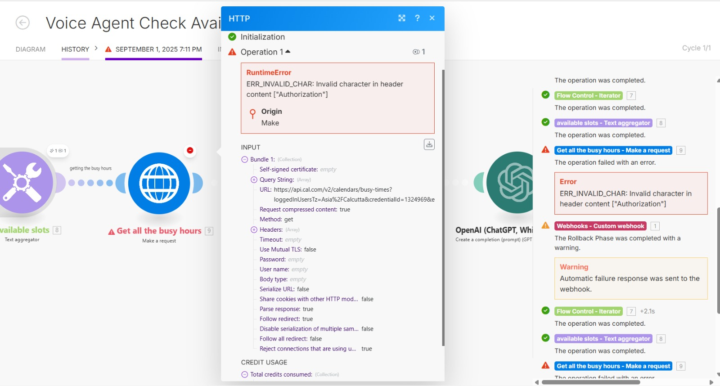The image size is (720, 386).
Task: Click the number 7 badge beside first Iterator log
Action: click(631, 95)
